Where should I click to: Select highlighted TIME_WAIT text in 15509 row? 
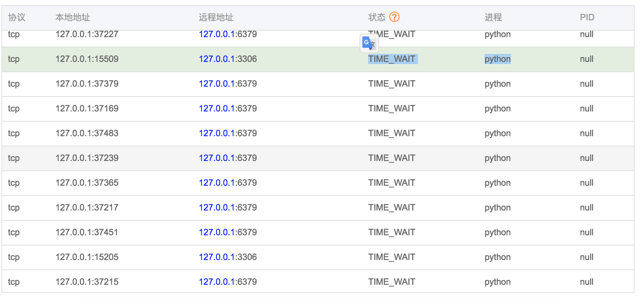(392, 59)
